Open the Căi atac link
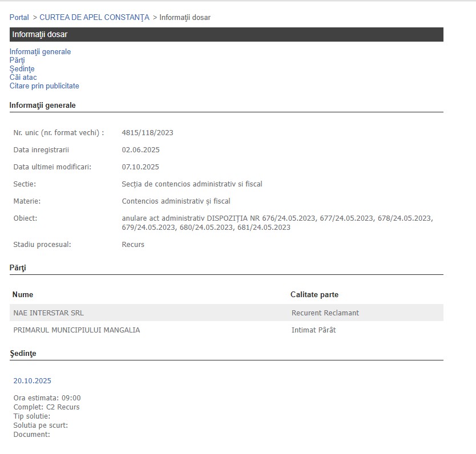This screenshot has height=454, width=476. [x=23, y=78]
